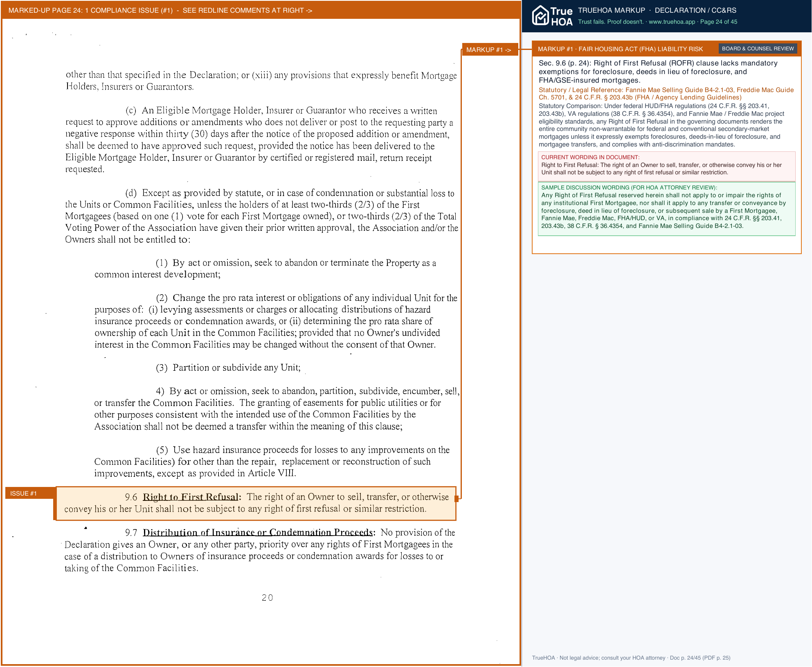Select item (3) Partition or subdivide any Unit

(x=228, y=367)
